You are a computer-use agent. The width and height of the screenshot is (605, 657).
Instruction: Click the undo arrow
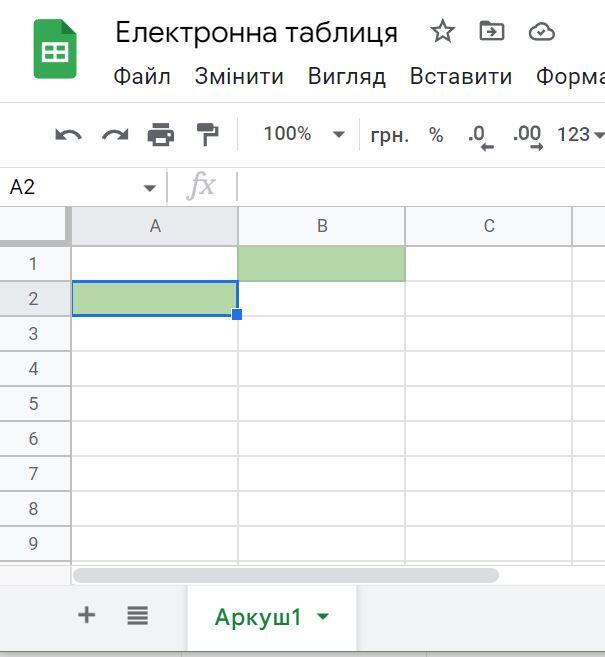point(68,135)
